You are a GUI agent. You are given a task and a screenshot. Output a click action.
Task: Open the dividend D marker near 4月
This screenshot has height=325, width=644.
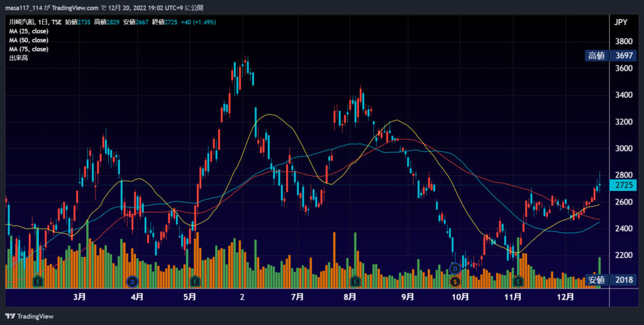click(132, 282)
